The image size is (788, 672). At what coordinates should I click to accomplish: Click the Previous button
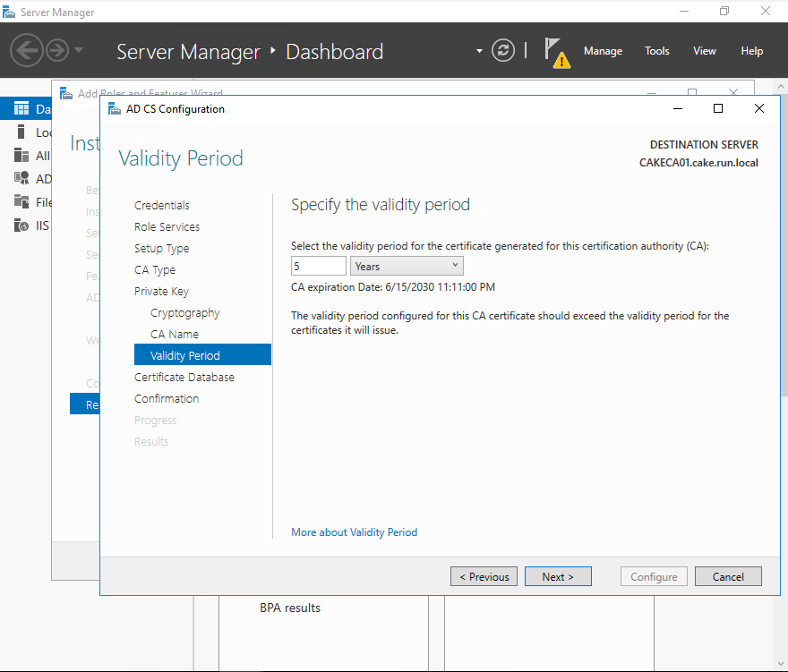tap(484, 576)
